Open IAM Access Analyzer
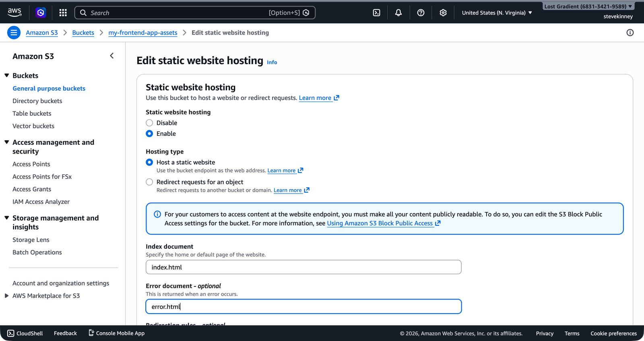Screen dimensions: 644x341 click(x=41, y=202)
